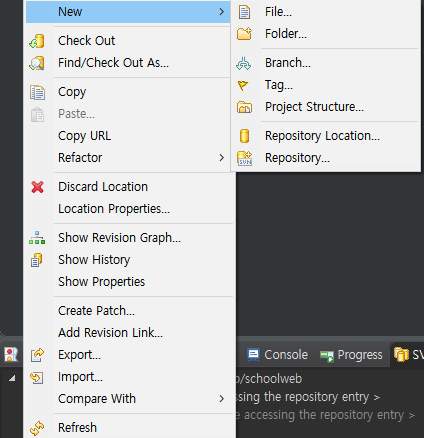Select Show History

coord(128,260)
